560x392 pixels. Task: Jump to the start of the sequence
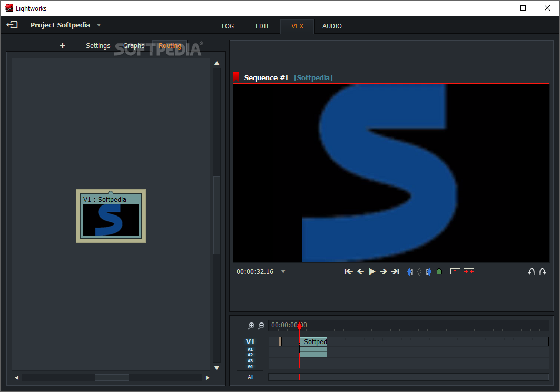point(349,271)
